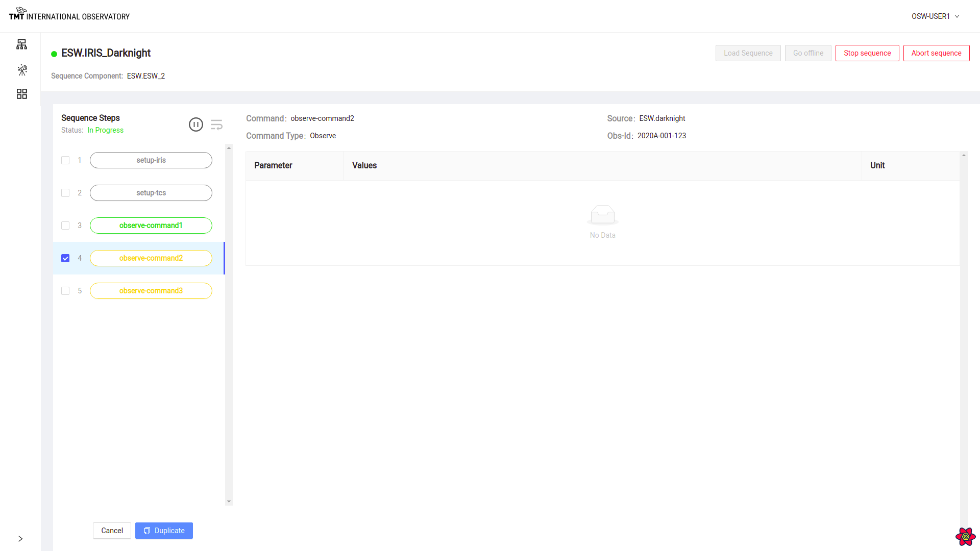Open the resources grid sidebar icon
Image resolution: width=980 pixels, height=551 pixels.
[x=21, y=94]
